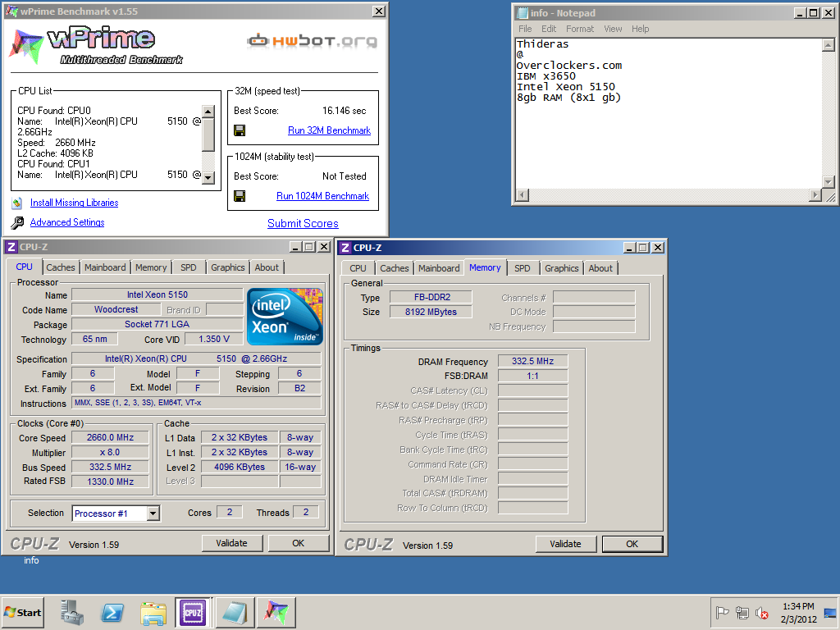Click the network tray icon
The image size is (840, 630).
[742, 612]
